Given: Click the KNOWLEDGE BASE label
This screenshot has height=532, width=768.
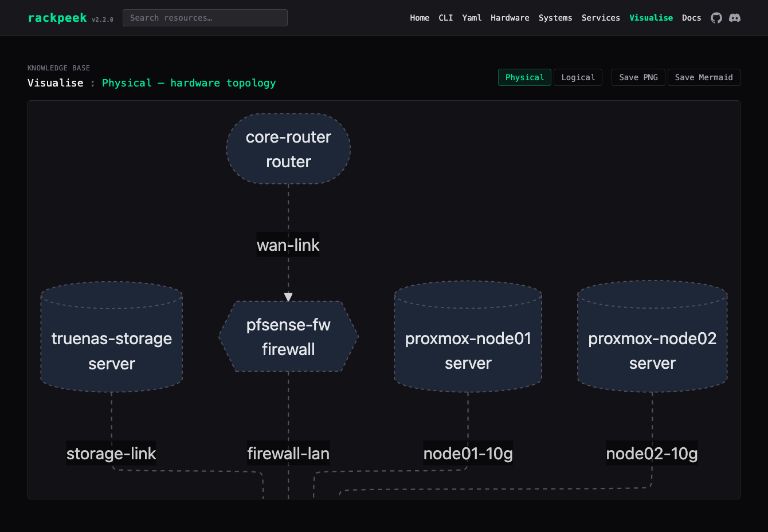Looking at the screenshot, I should click(x=58, y=68).
